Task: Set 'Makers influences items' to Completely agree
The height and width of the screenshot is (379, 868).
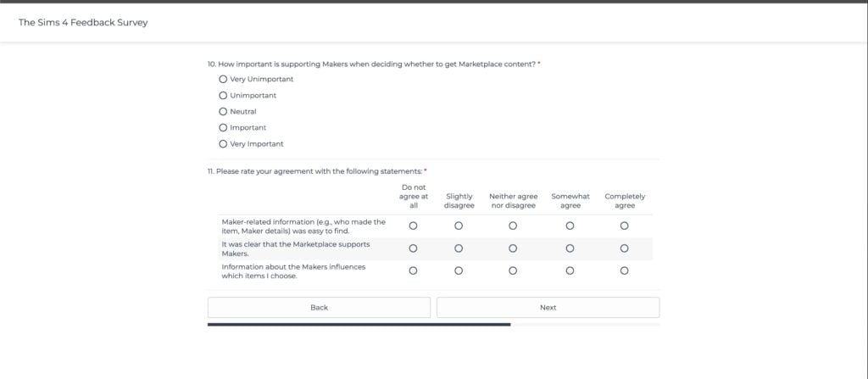Action: click(625, 271)
